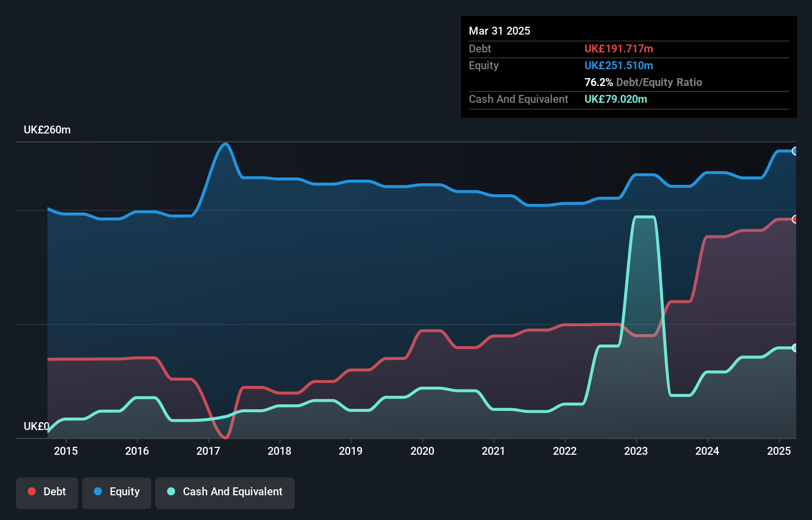Click the 2018 x-axis label

[x=279, y=451]
